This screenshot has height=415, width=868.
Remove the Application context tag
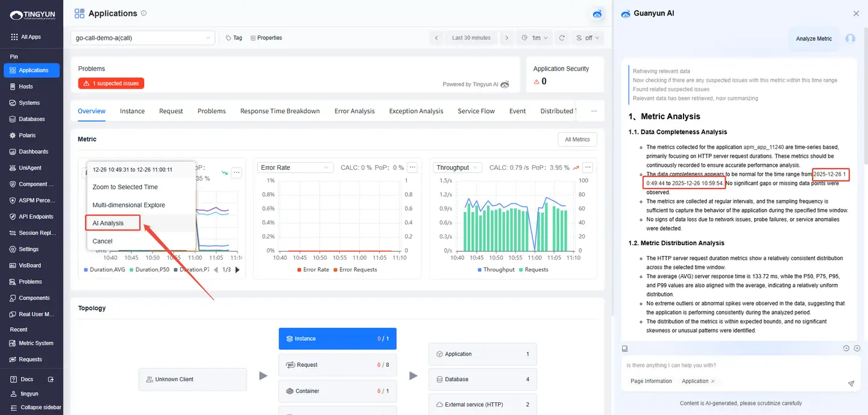coord(712,381)
